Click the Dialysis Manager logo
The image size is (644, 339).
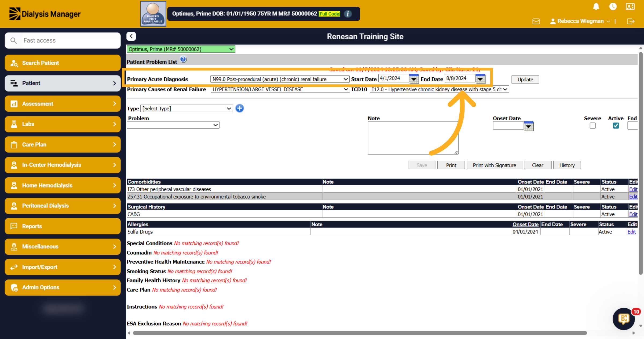coord(45,14)
